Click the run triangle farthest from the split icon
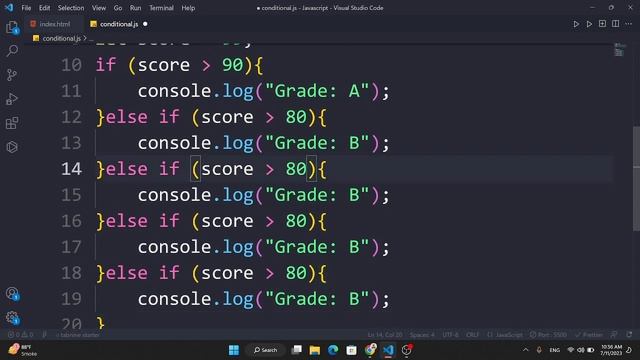Viewport: 640px width, 360px height. [576, 24]
